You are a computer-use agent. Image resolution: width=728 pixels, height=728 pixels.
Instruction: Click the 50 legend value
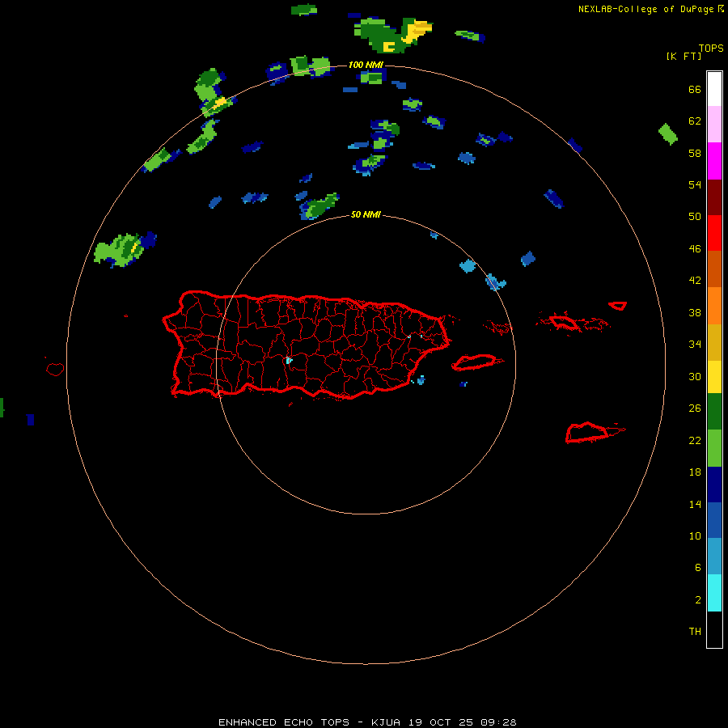point(695,216)
